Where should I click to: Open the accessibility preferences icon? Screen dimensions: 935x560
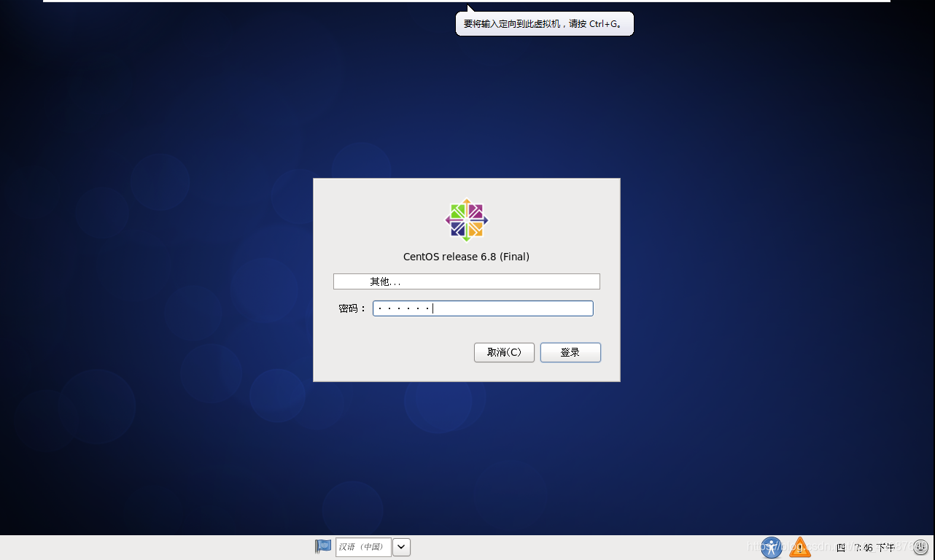pos(772,547)
